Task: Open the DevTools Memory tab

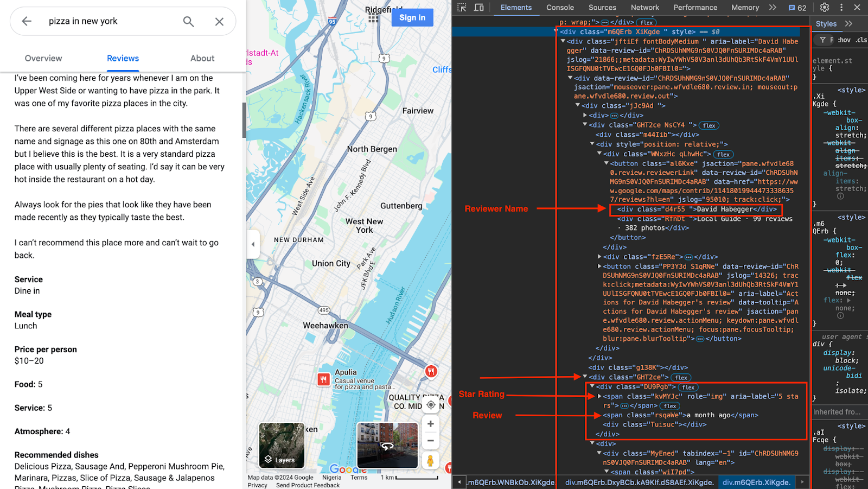Action: [745, 8]
